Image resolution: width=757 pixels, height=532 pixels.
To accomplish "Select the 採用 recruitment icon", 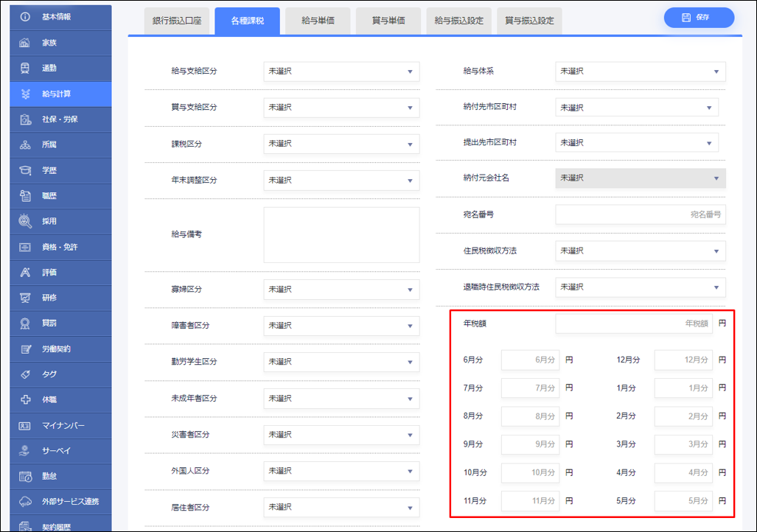I will point(25,221).
